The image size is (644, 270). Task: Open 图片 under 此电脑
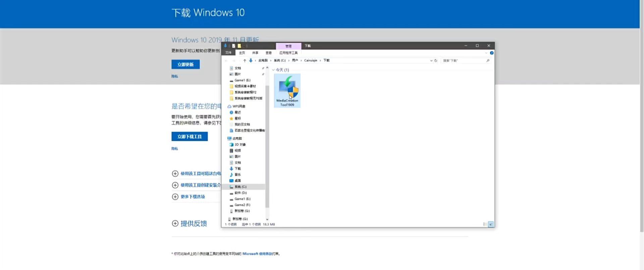pos(237,156)
